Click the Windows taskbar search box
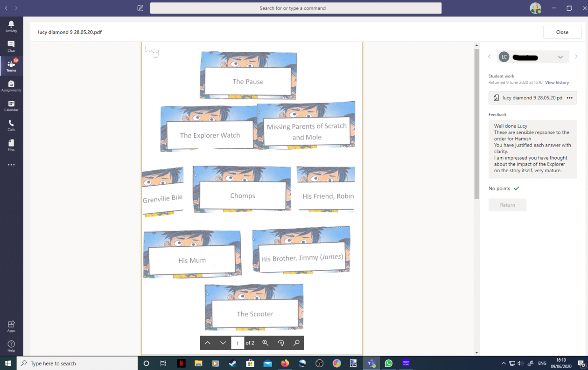This screenshot has height=370, width=588. 77,363
